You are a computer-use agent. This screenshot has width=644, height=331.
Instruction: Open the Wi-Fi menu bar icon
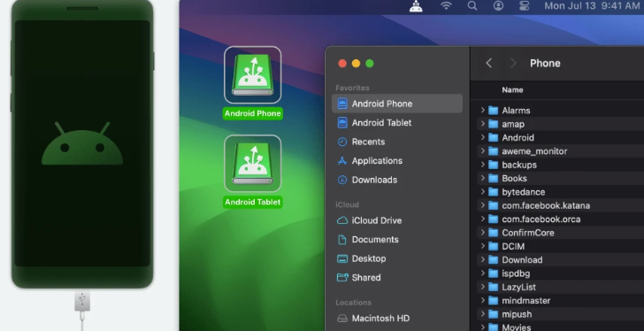pyautogui.click(x=446, y=5)
